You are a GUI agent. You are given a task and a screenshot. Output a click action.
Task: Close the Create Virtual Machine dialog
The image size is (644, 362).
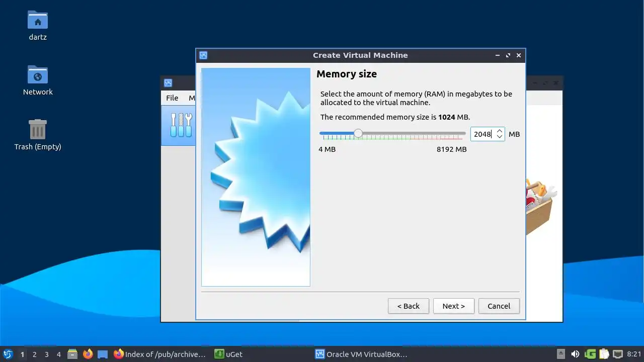click(519, 55)
